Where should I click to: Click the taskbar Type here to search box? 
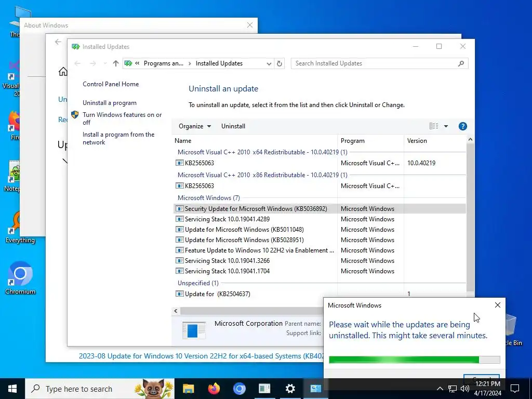point(100,389)
